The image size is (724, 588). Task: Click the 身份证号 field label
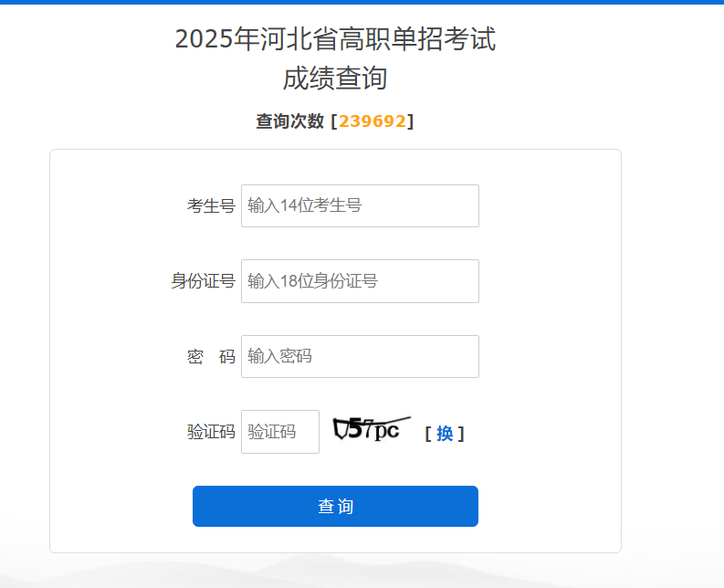pos(203,281)
